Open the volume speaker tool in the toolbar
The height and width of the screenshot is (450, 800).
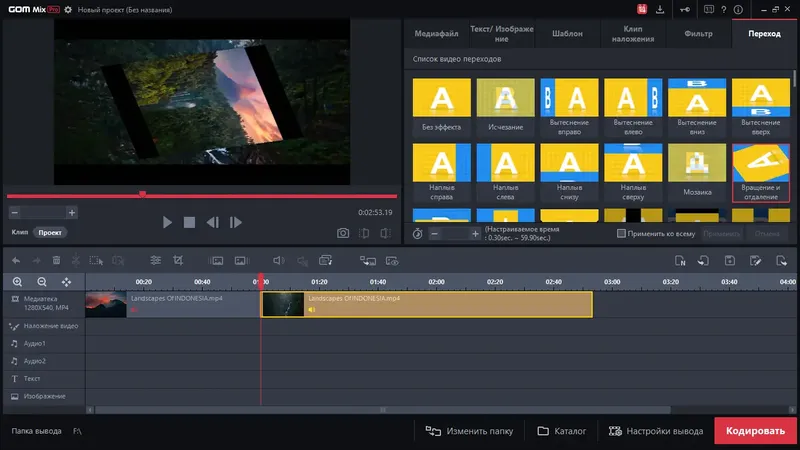point(278,261)
